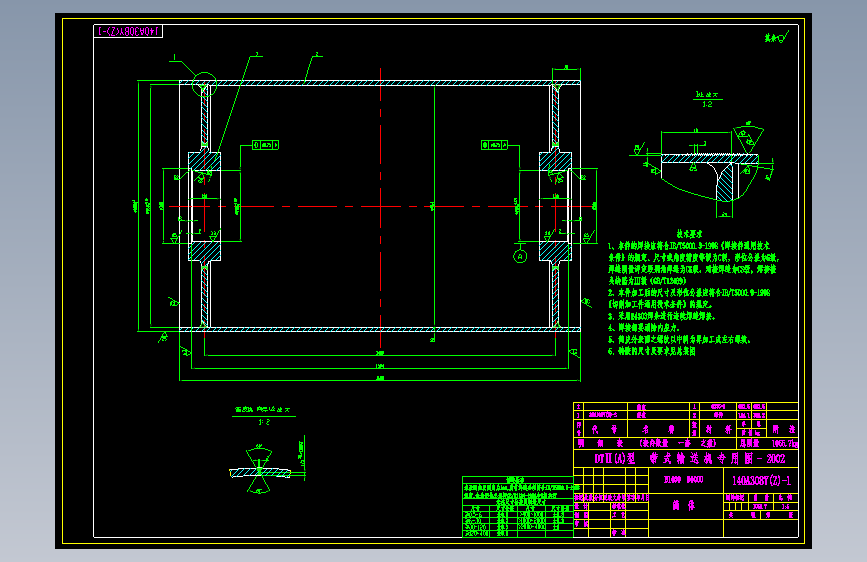867x562 pixels.
Task: Click the part name '筒体' in title block
Action: (683, 506)
